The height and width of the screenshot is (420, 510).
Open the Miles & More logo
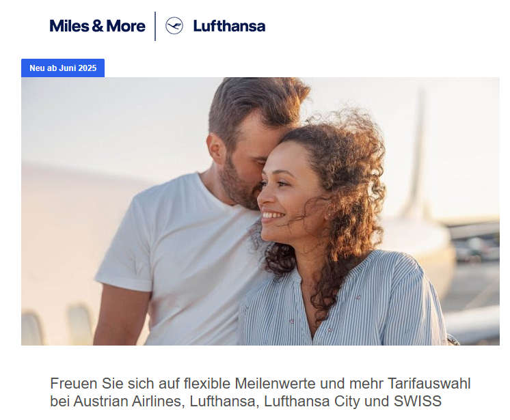point(97,26)
